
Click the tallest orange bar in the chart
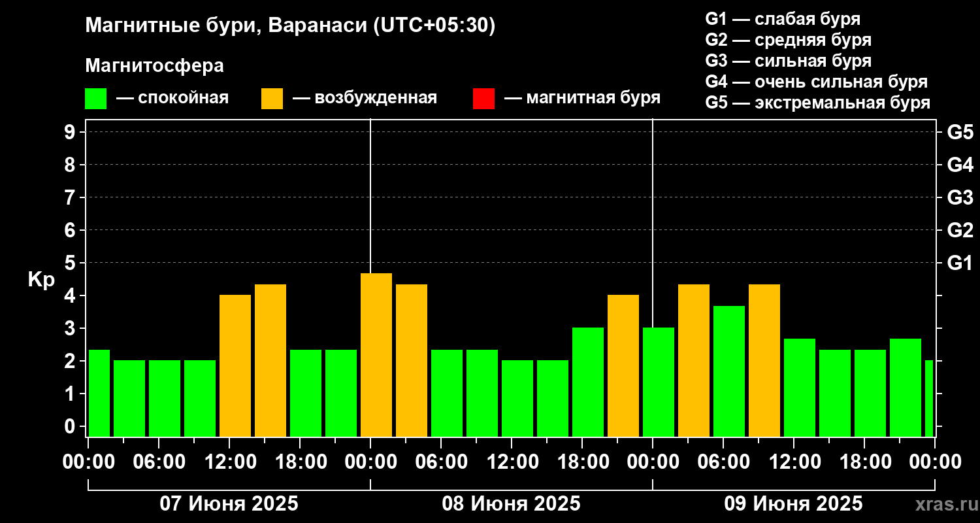tap(376, 355)
